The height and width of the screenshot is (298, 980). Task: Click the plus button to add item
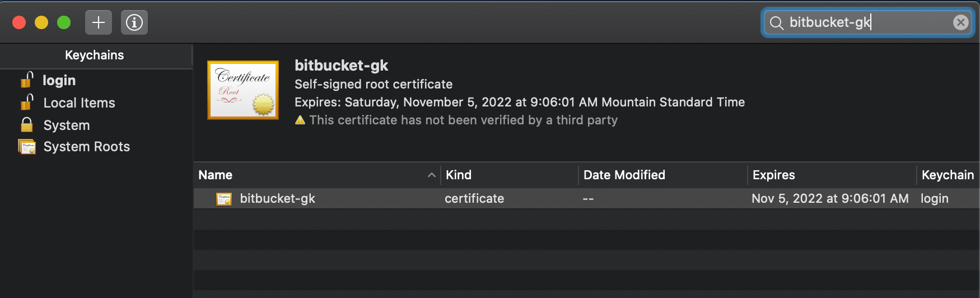99,22
